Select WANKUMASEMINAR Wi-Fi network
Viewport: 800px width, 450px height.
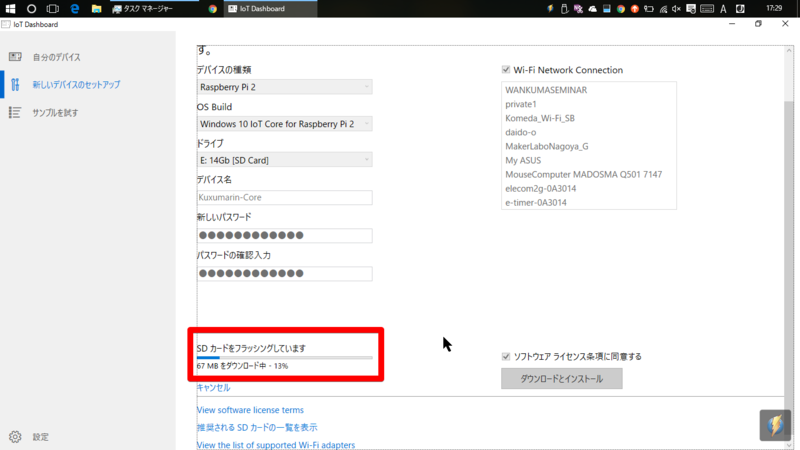point(546,90)
